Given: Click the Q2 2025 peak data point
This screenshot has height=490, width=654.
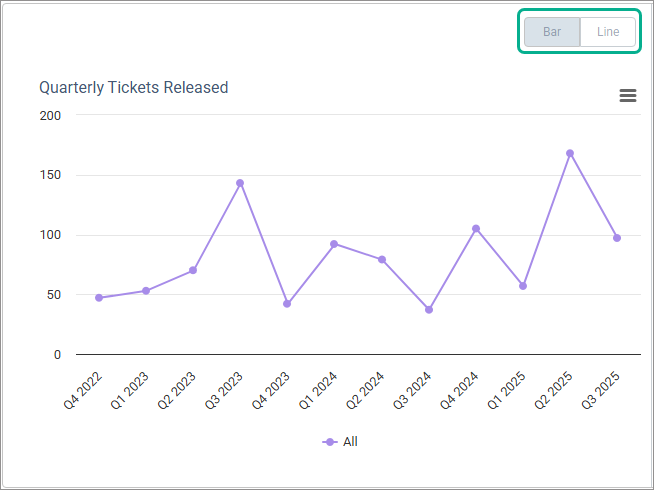Looking at the screenshot, I should tap(570, 153).
